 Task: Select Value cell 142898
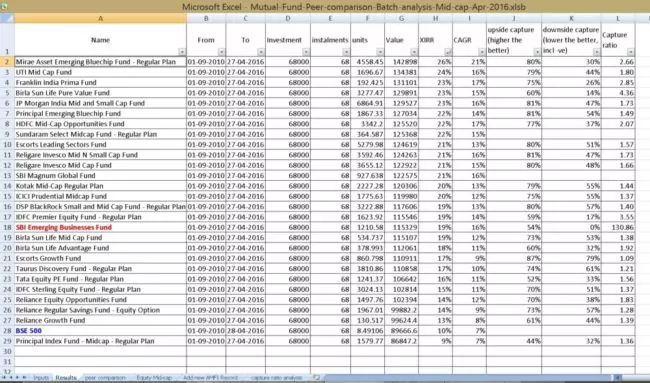click(401, 62)
